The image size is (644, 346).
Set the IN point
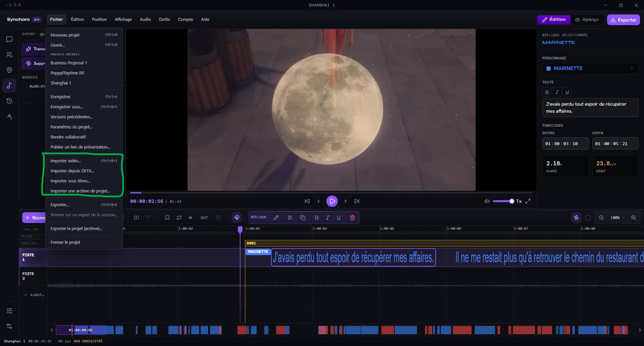(190, 218)
